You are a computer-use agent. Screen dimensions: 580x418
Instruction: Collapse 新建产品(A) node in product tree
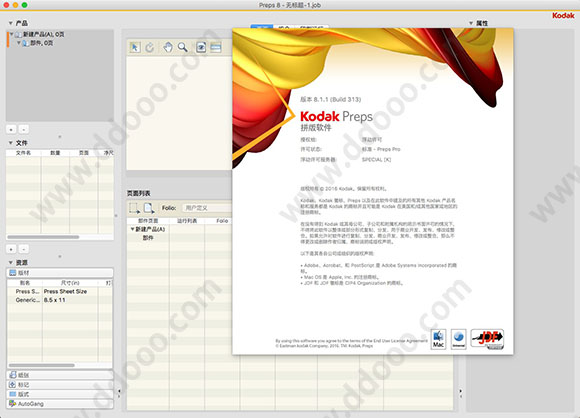click(x=11, y=34)
